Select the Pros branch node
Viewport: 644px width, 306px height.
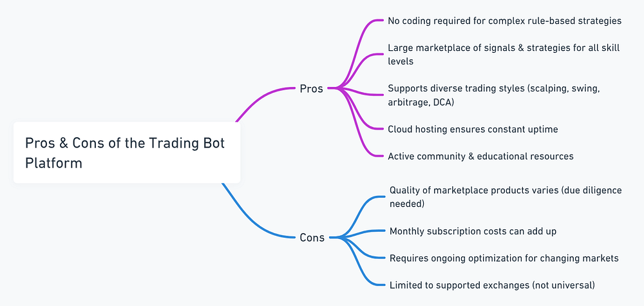[x=312, y=88]
